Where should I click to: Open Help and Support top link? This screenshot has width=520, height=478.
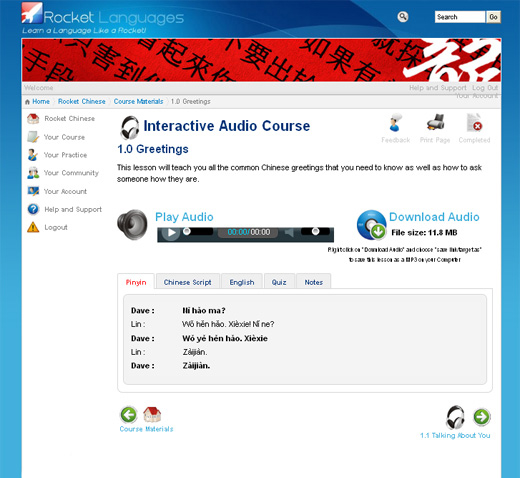(438, 88)
